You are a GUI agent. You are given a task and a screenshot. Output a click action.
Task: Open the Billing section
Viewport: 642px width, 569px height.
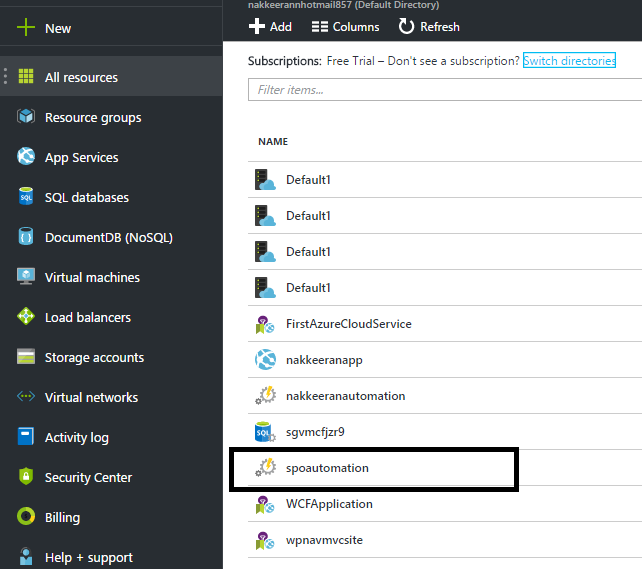point(62,517)
